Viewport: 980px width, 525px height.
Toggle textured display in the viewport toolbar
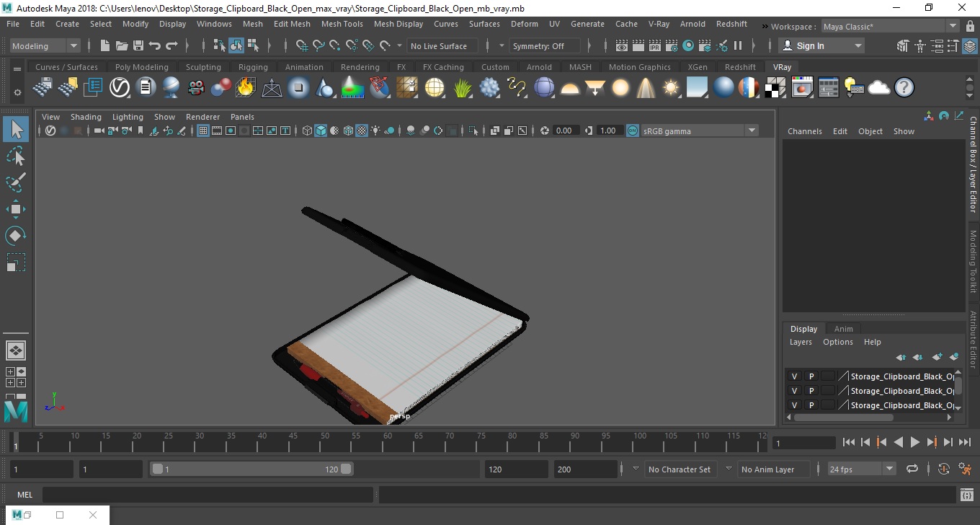tap(362, 131)
